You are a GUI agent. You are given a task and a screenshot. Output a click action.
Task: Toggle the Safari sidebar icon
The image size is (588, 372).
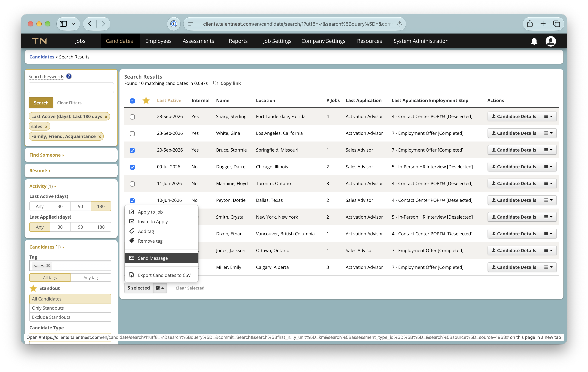(x=63, y=24)
